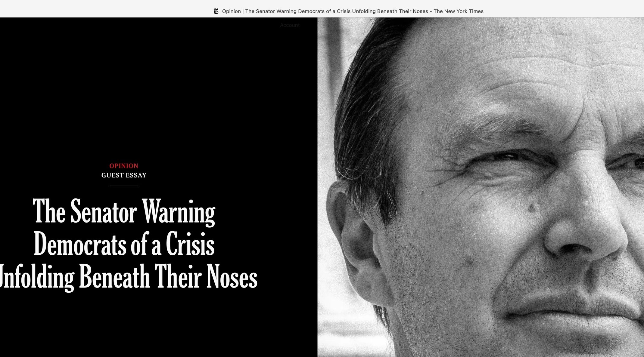
Task: Click the divider line below Guest Essay
Action: [124, 186]
